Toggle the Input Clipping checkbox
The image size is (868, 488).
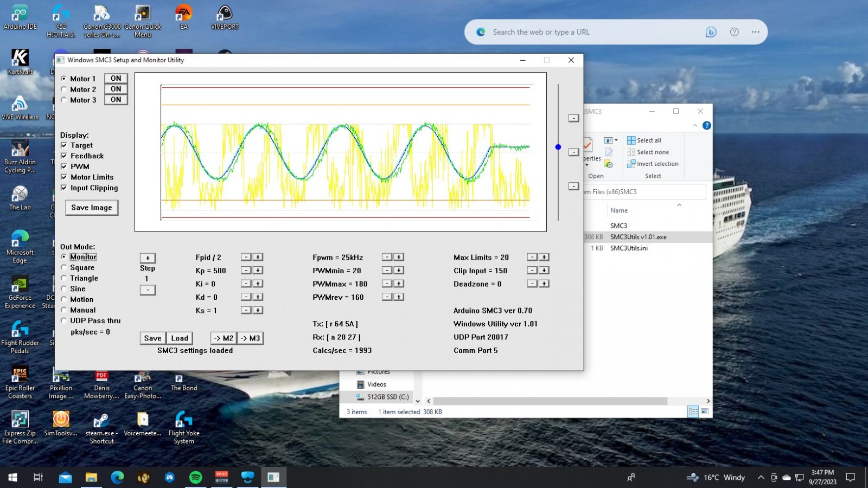click(64, 188)
